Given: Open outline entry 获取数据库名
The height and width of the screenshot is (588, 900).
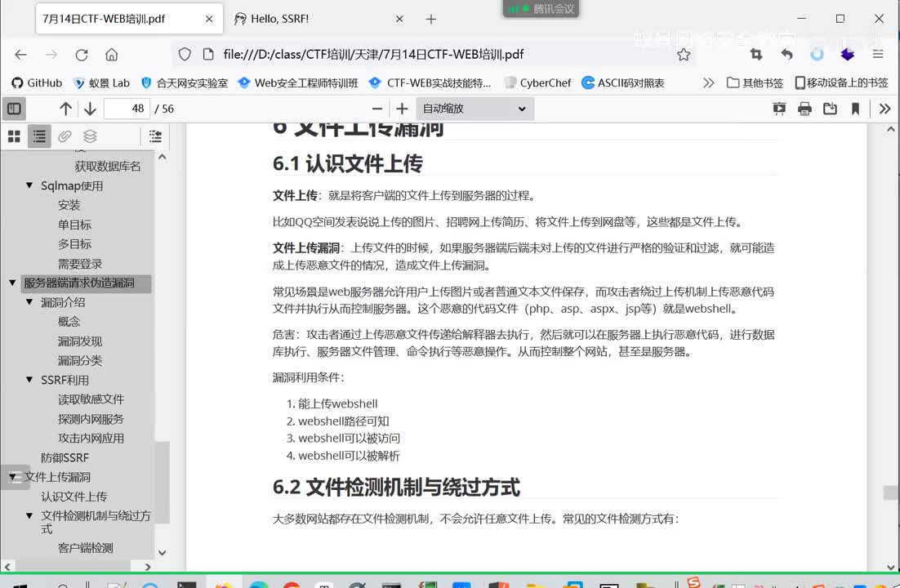Looking at the screenshot, I should pos(107,166).
